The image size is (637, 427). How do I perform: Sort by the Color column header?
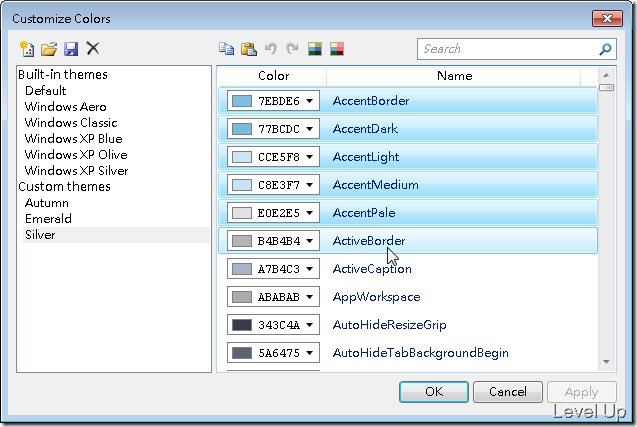273,76
